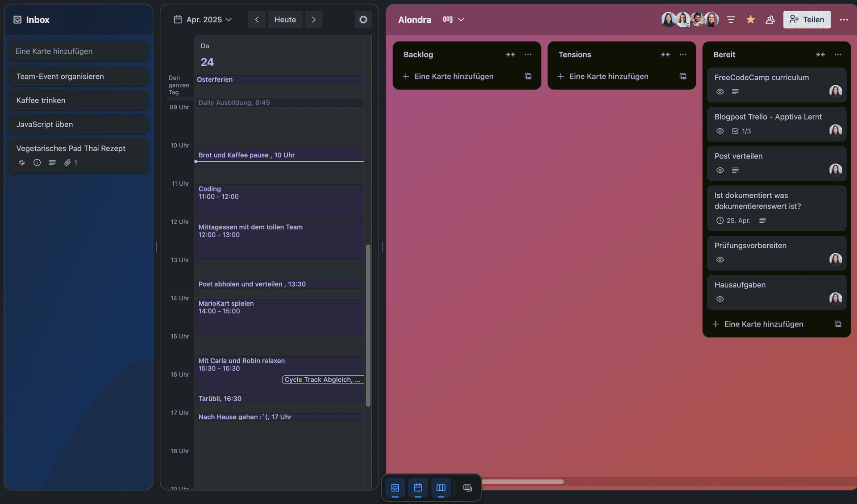This screenshot has width=857, height=504.
Task: Open the Cycle Track Abgleich event
Action: point(323,379)
